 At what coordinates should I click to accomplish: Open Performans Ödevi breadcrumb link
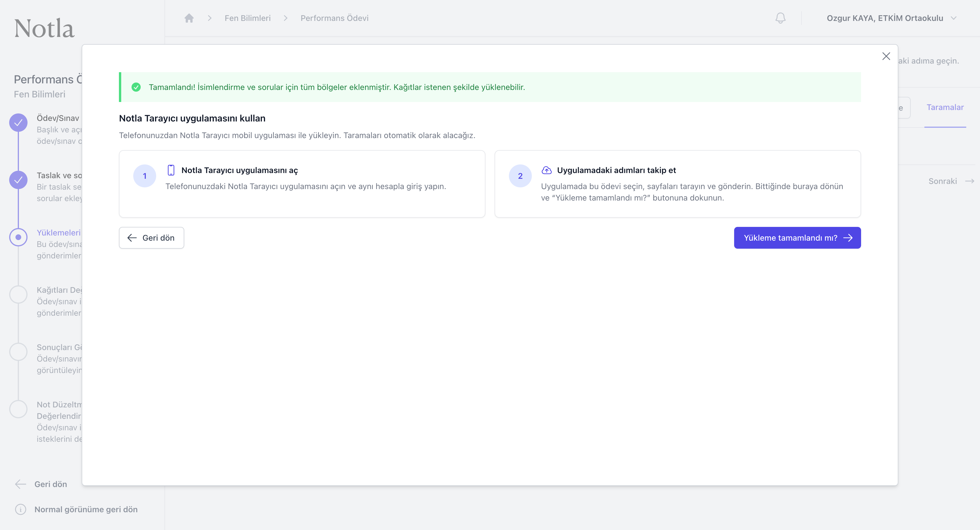[x=334, y=18]
